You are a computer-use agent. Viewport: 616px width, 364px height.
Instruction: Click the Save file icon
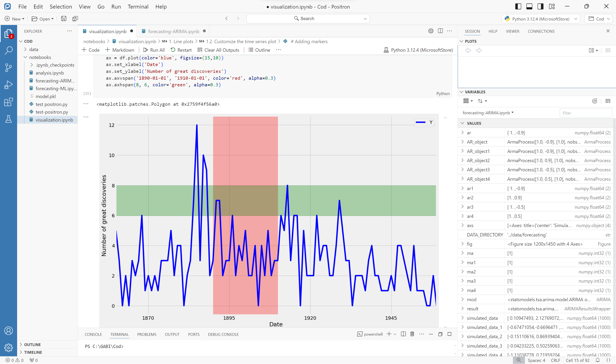coord(64,19)
